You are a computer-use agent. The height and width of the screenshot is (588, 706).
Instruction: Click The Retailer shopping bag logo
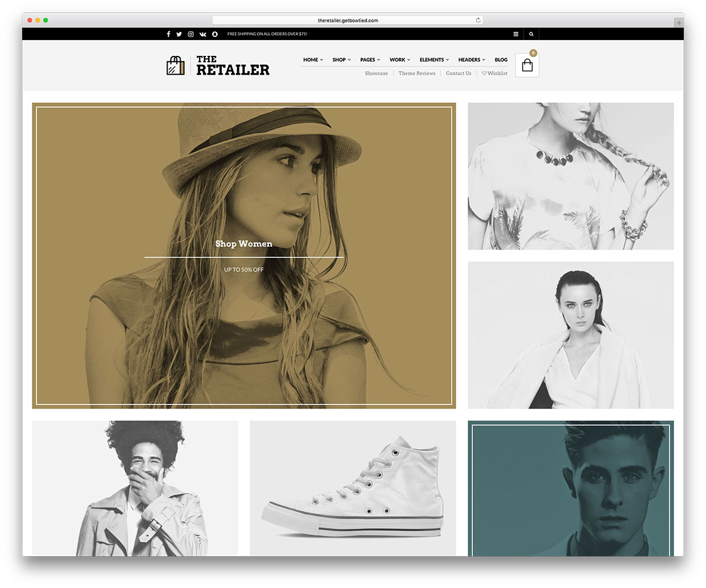tap(175, 65)
